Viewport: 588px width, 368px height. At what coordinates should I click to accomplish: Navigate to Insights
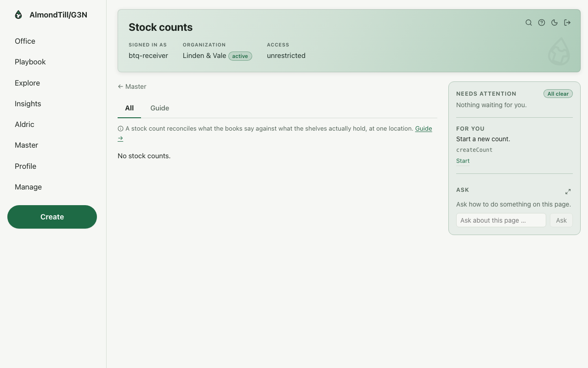[x=28, y=103]
